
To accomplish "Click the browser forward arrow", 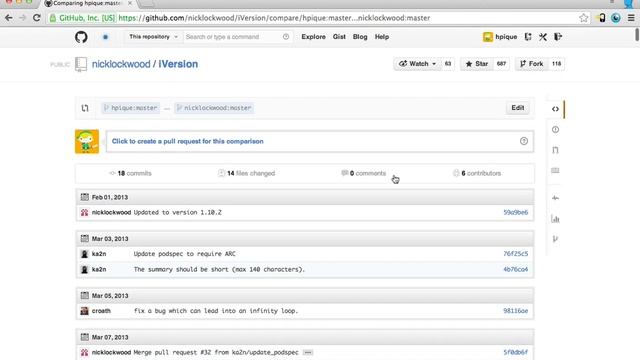I will coord(22,18).
